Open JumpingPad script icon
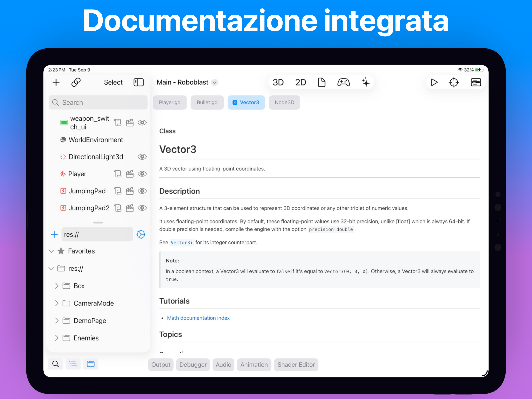532x399 pixels. [x=118, y=191]
